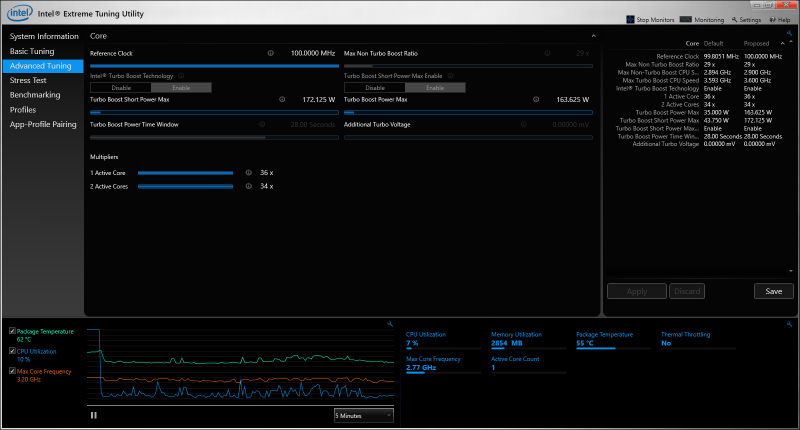This screenshot has height=430, width=800.
Task: Show info for Reference Clock
Action: pos(270,53)
